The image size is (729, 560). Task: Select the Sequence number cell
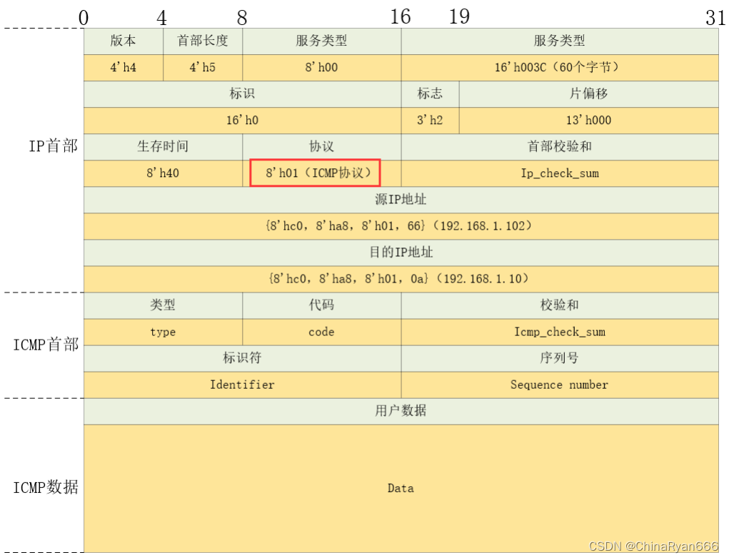(560, 385)
